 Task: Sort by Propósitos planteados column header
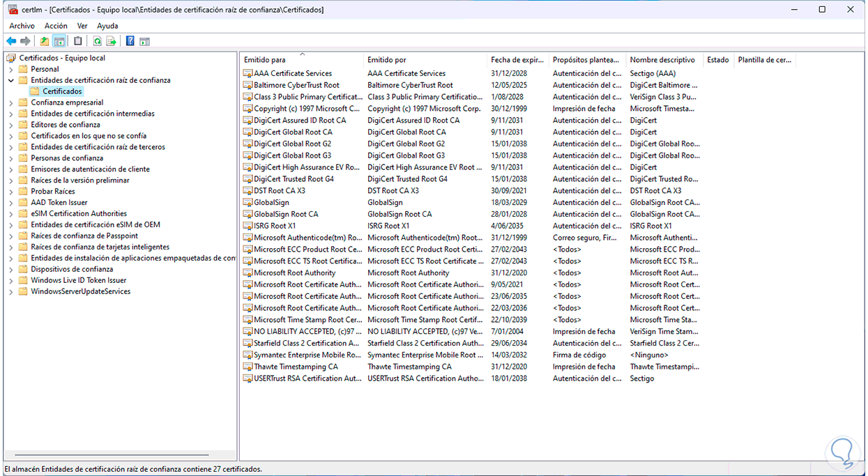(587, 60)
